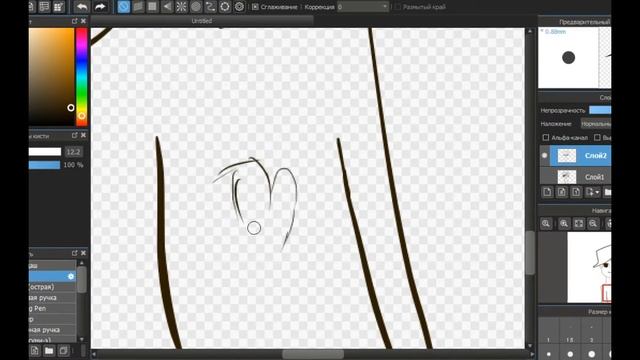The width and height of the screenshot is (640, 360).
Task: Click the third new-layer-type icon
Action: [576, 192]
